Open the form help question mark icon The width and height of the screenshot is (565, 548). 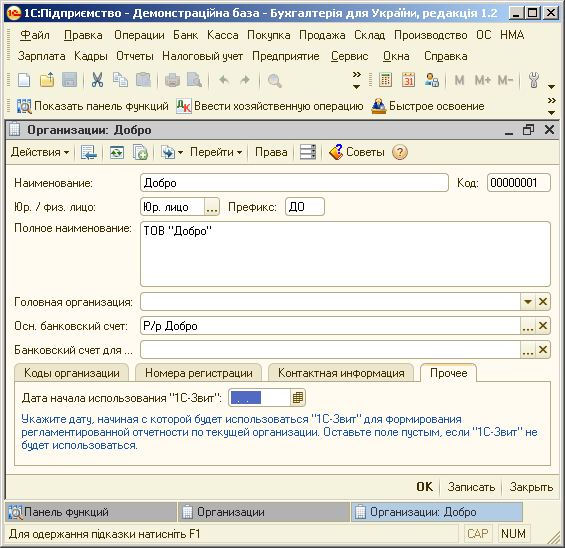coord(400,152)
